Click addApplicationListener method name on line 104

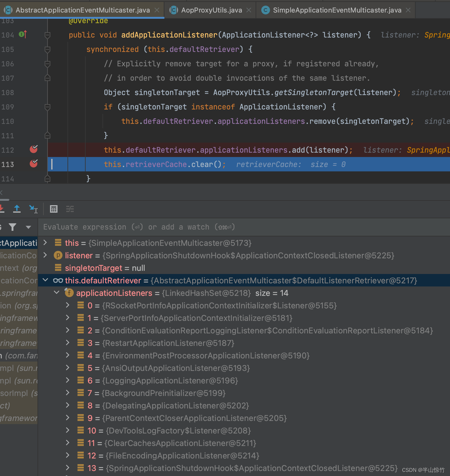click(x=169, y=35)
